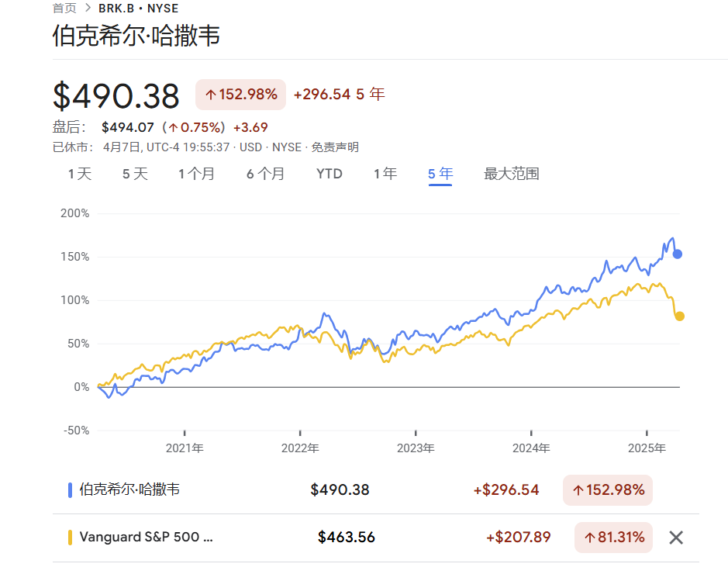
Task: Click the +296.54 5 年 change text
Action: pos(340,95)
